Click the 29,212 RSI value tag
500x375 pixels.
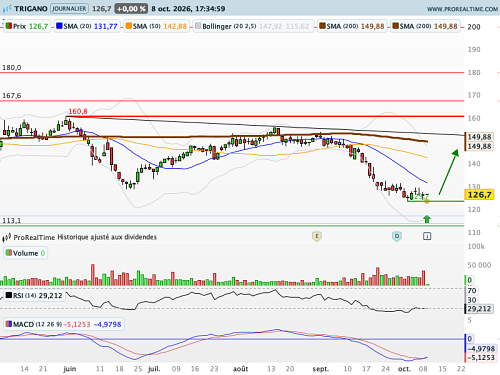[x=479, y=309]
